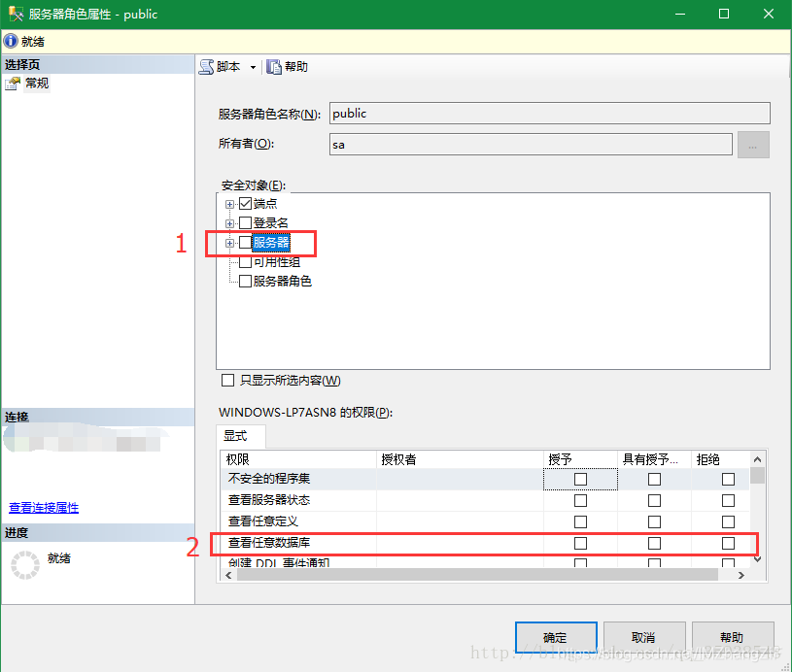Click the Help toolbar icon

(x=274, y=67)
